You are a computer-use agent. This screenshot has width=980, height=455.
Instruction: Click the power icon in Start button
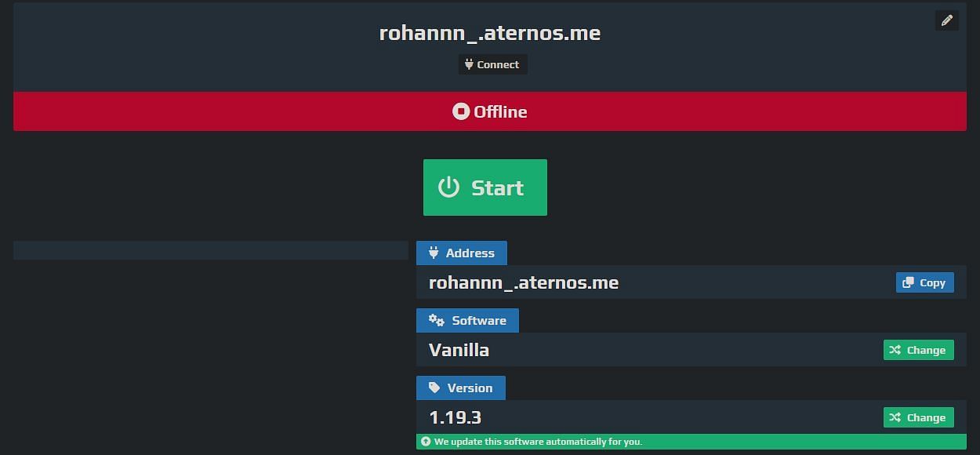tap(448, 187)
